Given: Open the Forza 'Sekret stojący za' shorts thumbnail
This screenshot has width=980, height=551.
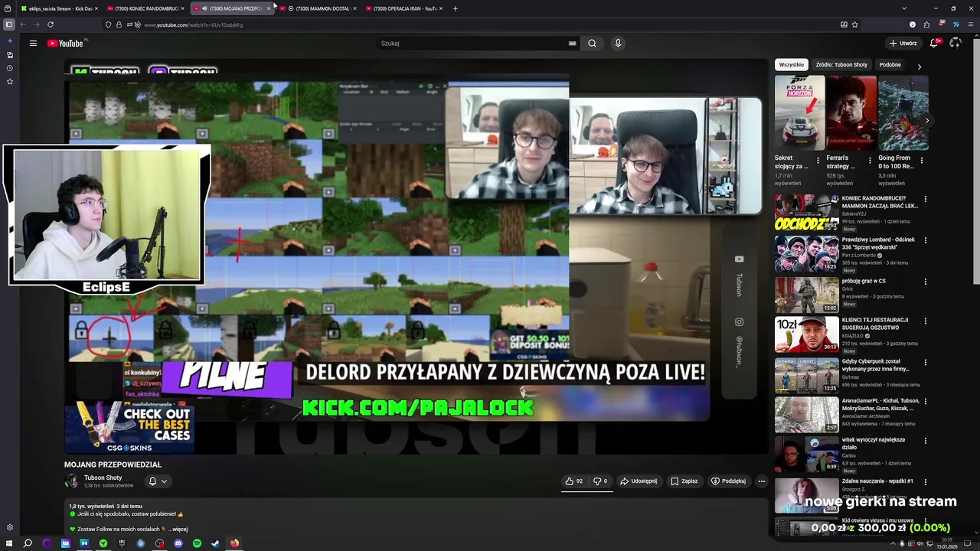Looking at the screenshot, I should click(x=799, y=112).
